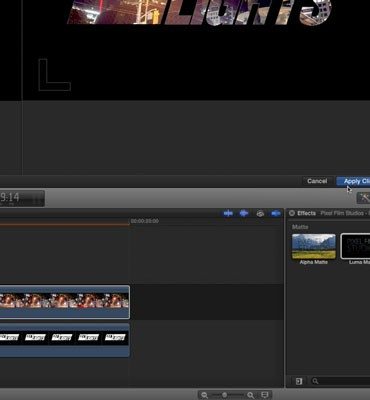Click the Effects browser search field
Image resolution: width=370 pixels, height=400 pixels.
[x=340, y=381]
